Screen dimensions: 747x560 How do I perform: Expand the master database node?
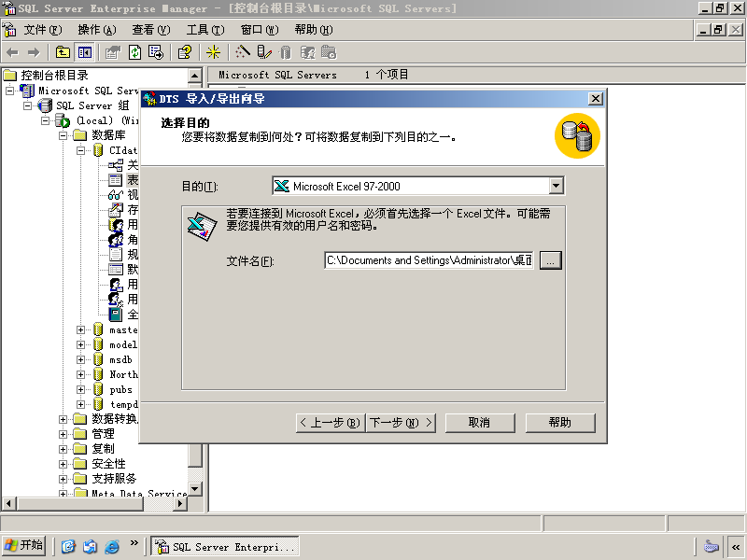click(80, 329)
